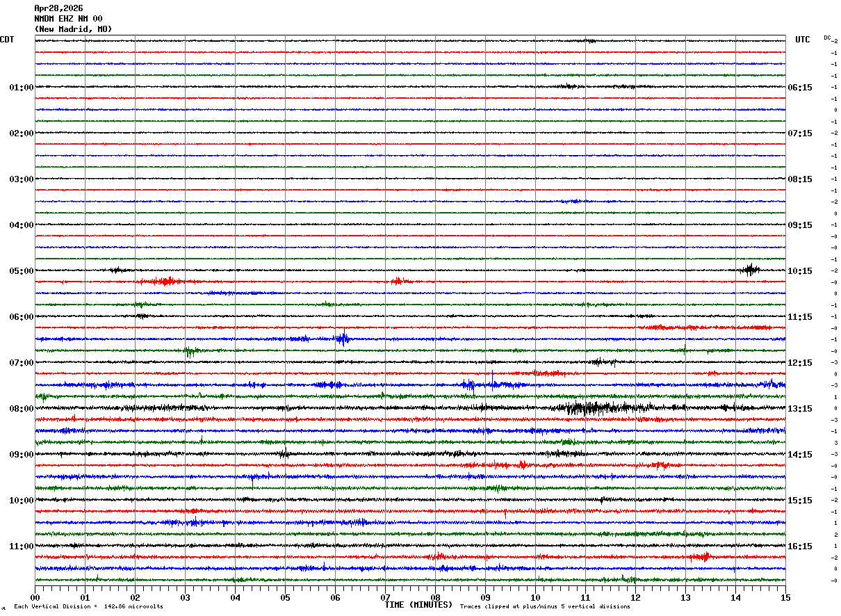Select the 01:00 CDT time label
This screenshot has width=841, height=616.
pyautogui.click(x=22, y=88)
